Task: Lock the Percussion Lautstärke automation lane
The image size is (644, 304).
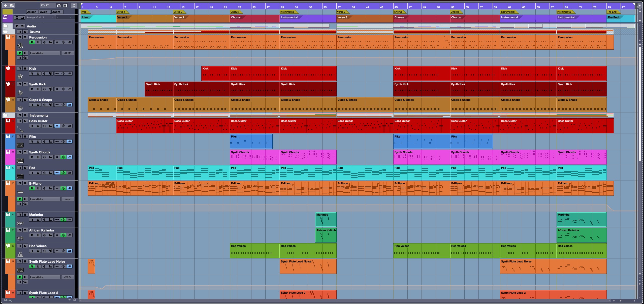Action: (25, 58)
